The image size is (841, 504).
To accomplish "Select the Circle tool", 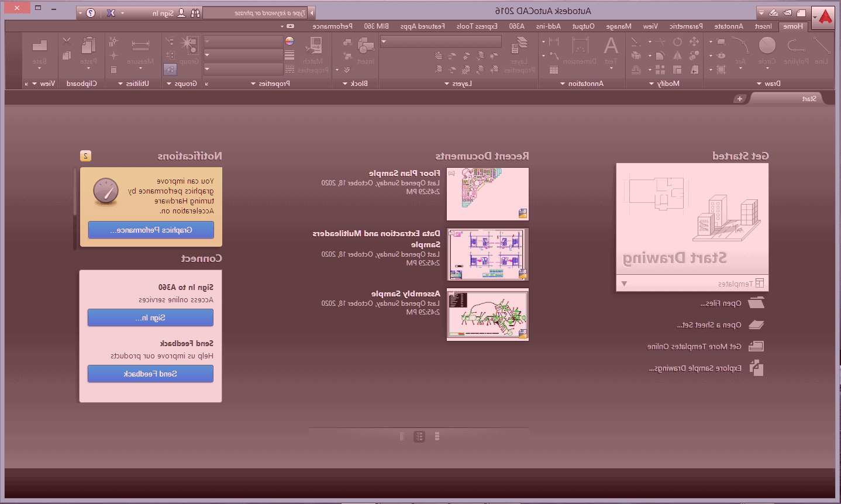I will click(767, 50).
